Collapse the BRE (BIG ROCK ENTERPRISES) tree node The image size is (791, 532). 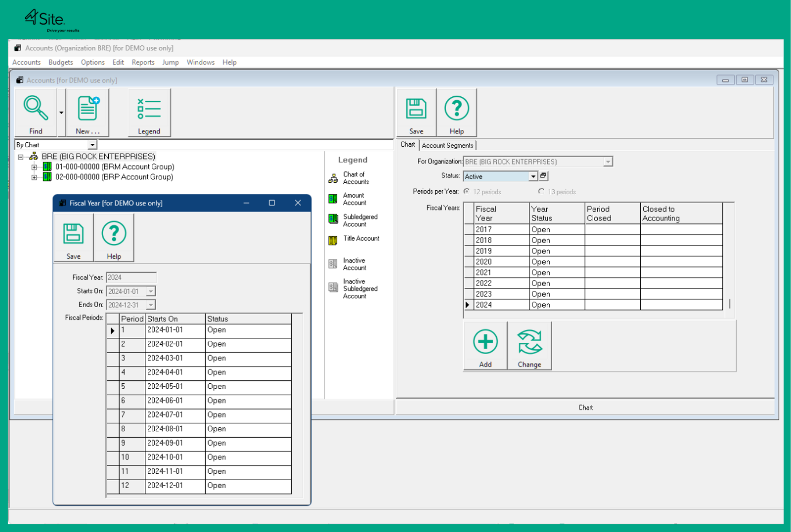coord(21,157)
